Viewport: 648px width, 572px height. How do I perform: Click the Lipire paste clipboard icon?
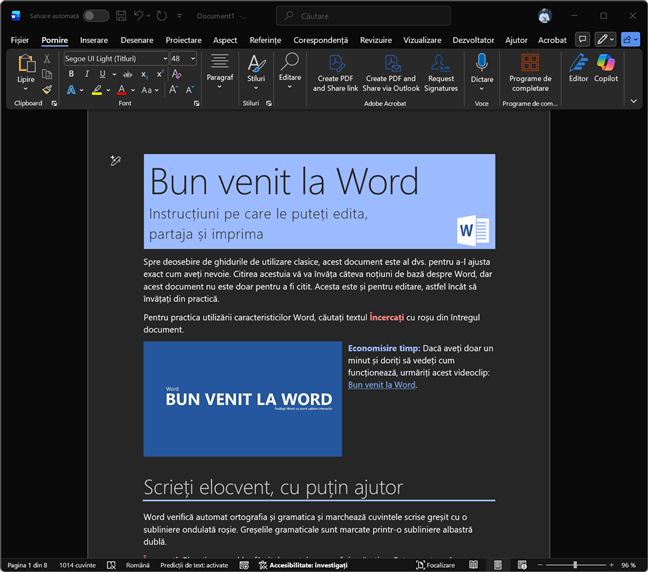[26, 64]
